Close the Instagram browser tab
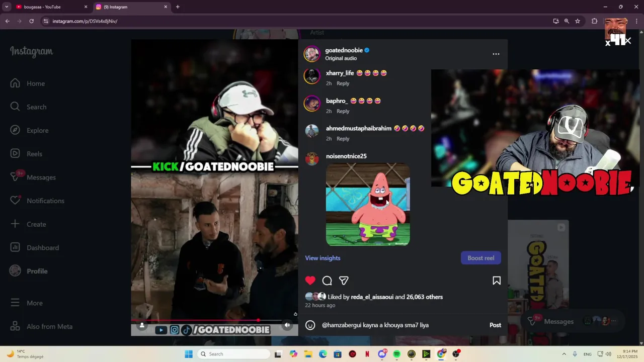644x362 pixels. (x=166, y=7)
